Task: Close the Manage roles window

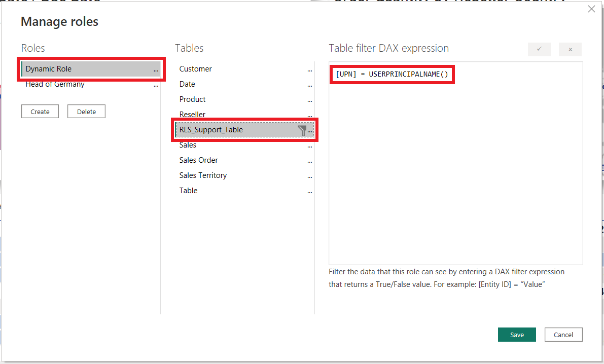Action: point(591,9)
